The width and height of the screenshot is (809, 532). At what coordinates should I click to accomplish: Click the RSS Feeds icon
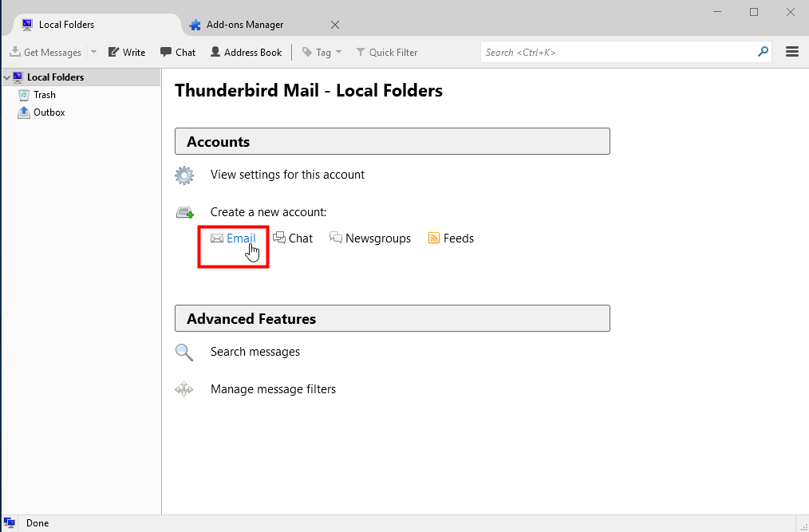pos(434,238)
